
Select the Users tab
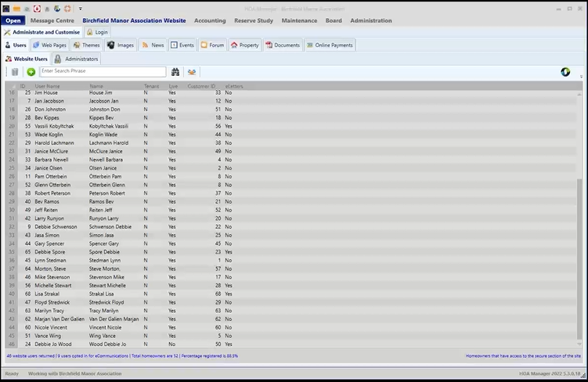(x=16, y=45)
